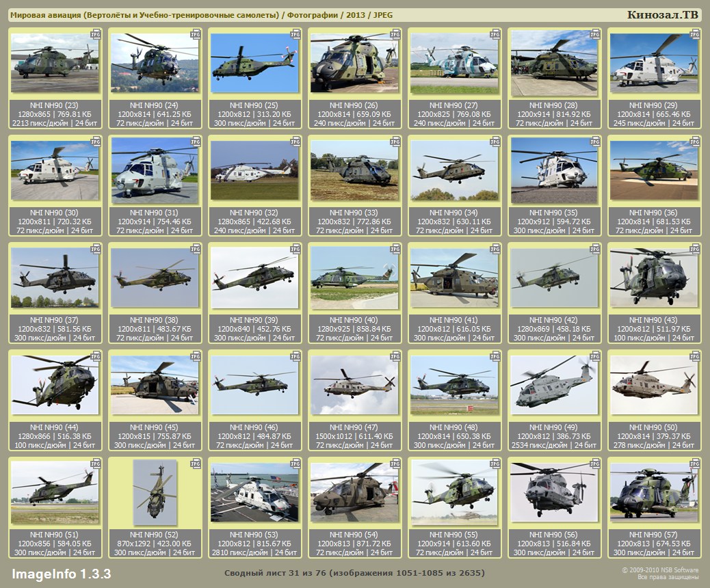
Task: Click the JPG badge on NHI NH90 (51)
Action: (96, 464)
